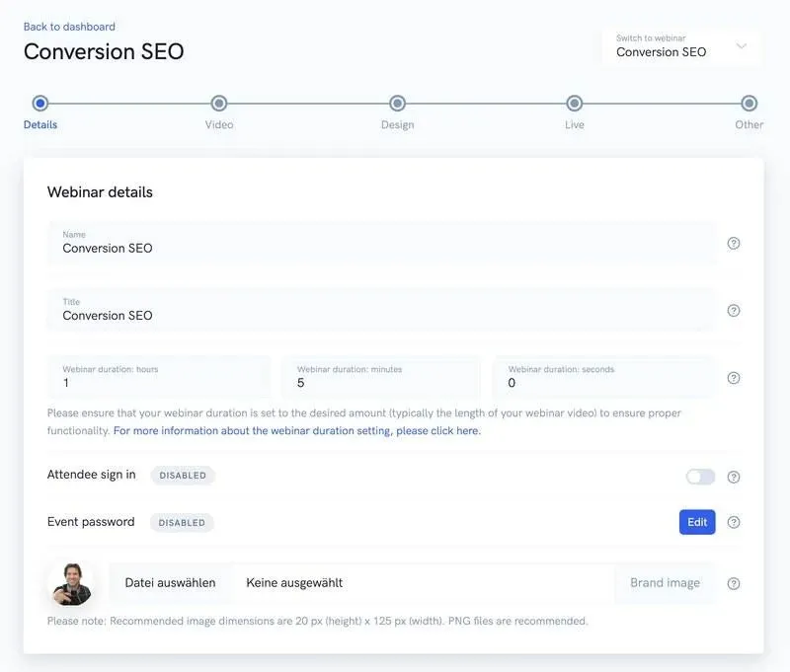Select the Details step circle
The image size is (790, 672).
click(x=39, y=104)
